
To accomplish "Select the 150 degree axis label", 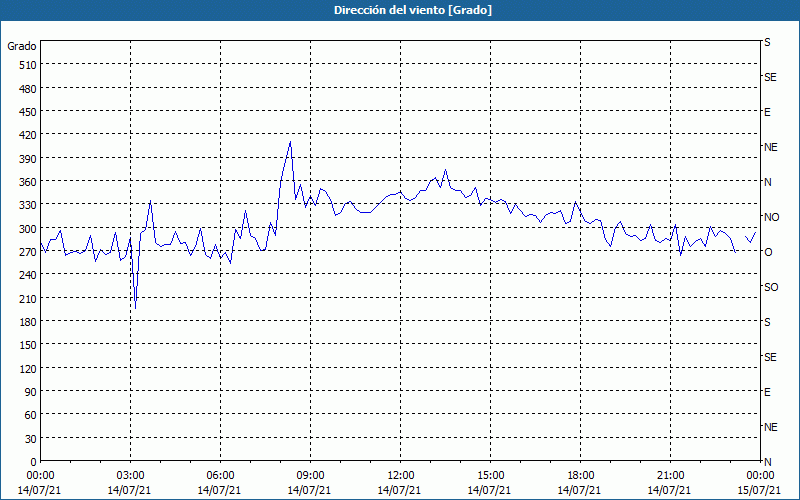I will [29, 345].
